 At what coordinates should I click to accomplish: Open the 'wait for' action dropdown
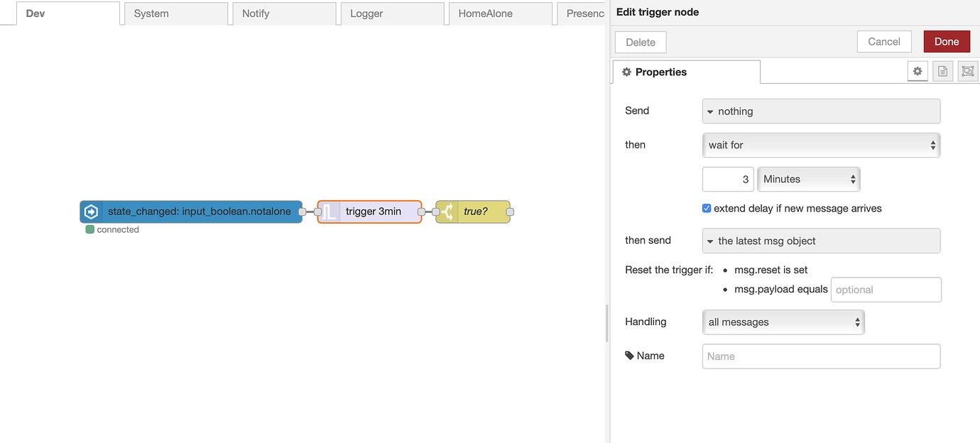click(x=821, y=145)
